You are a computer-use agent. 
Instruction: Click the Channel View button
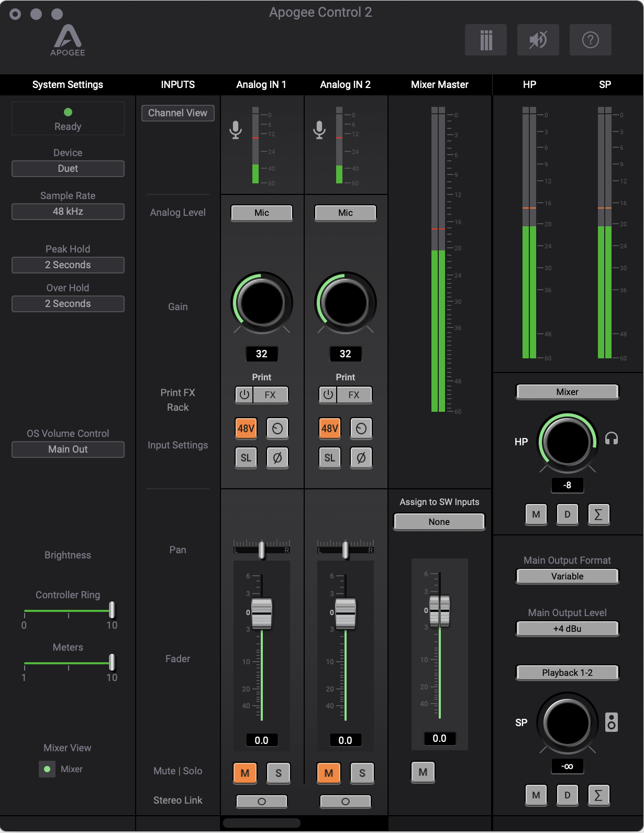coord(178,113)
